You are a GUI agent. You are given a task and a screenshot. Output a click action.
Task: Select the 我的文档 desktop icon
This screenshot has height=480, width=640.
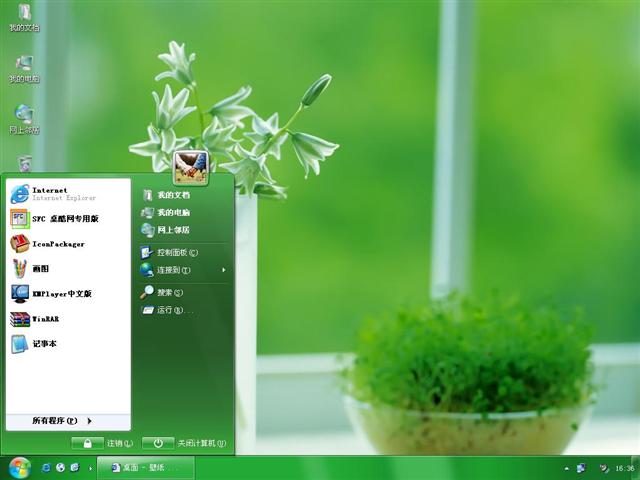click(x=24, y=18)
